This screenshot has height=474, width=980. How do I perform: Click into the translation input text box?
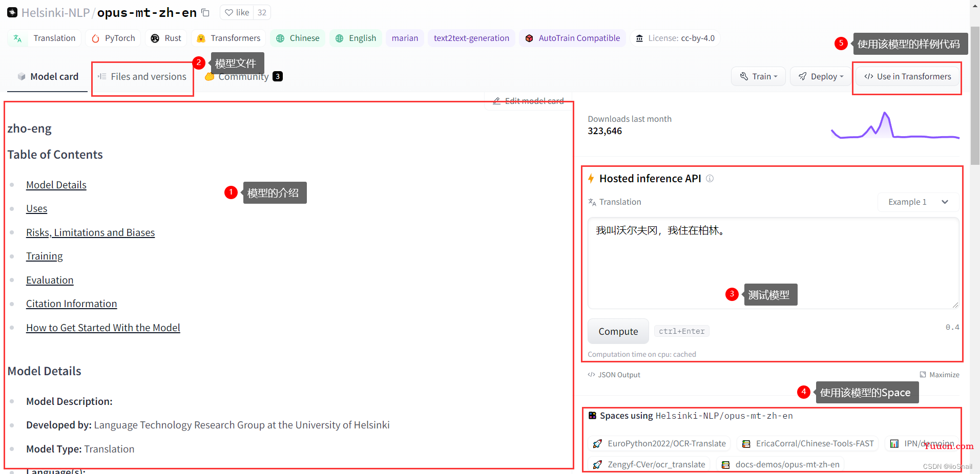(773, 263)
